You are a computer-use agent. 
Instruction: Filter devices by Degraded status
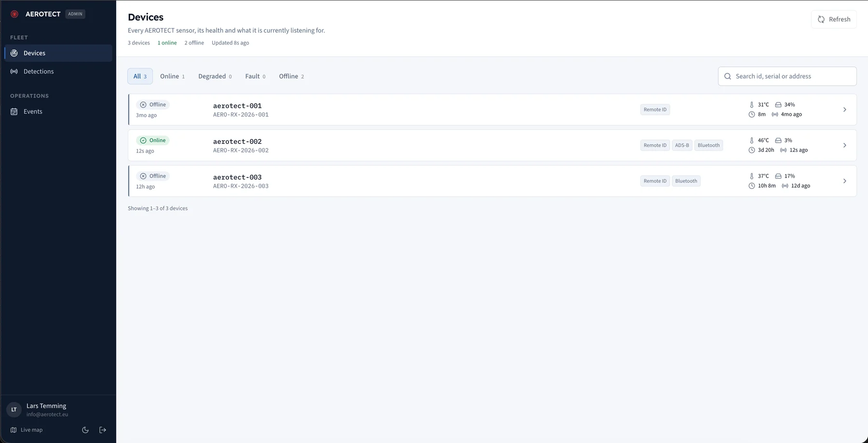pyautogui.click(x=215, y=76)
